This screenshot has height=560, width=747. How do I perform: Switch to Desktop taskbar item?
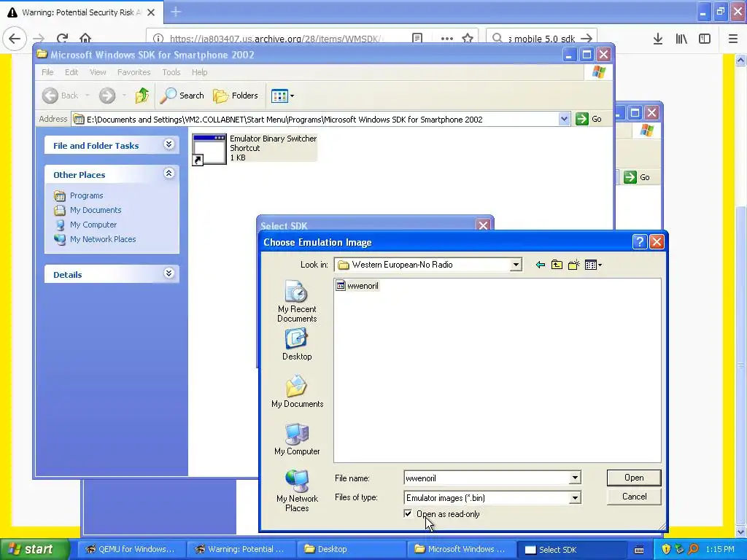pyautogui.click(x=350, y=550)
